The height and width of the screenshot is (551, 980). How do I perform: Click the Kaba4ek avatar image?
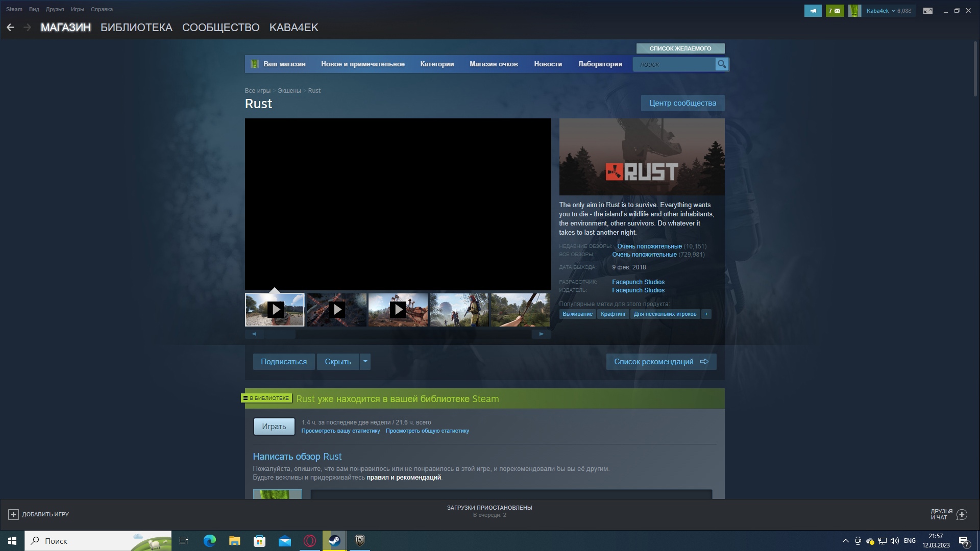point(854,11)
